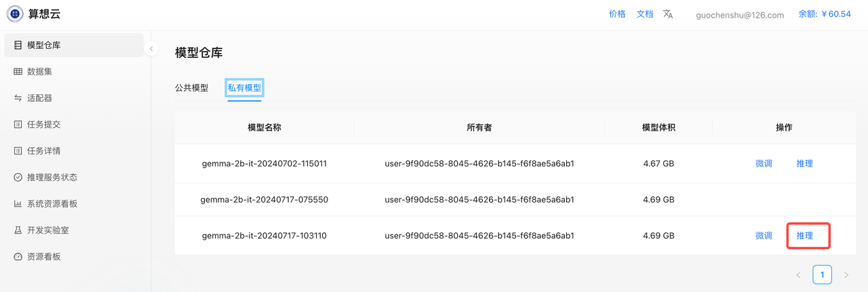Open the 价格 link in header
This screenshot has width=868, height=292.
(617, 14)
